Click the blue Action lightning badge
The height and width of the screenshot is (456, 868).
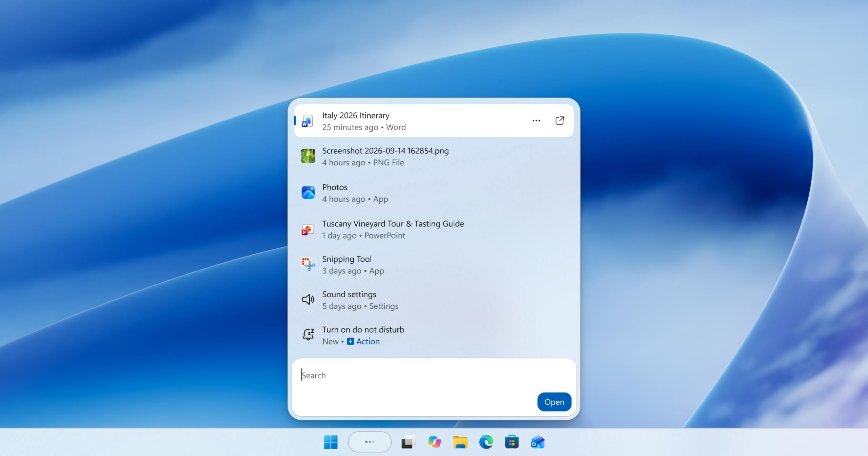tap(350, 341)
